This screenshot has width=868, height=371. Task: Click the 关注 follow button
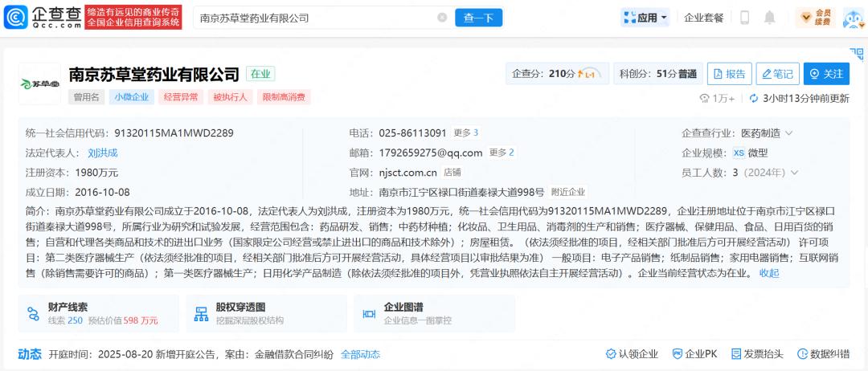pos(826,74)
